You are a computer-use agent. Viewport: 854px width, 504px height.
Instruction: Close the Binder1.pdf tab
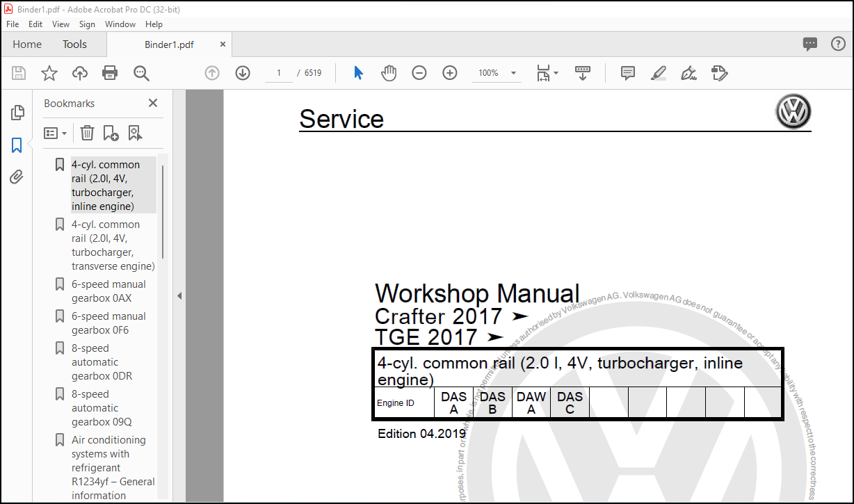(x=223, y=44)
